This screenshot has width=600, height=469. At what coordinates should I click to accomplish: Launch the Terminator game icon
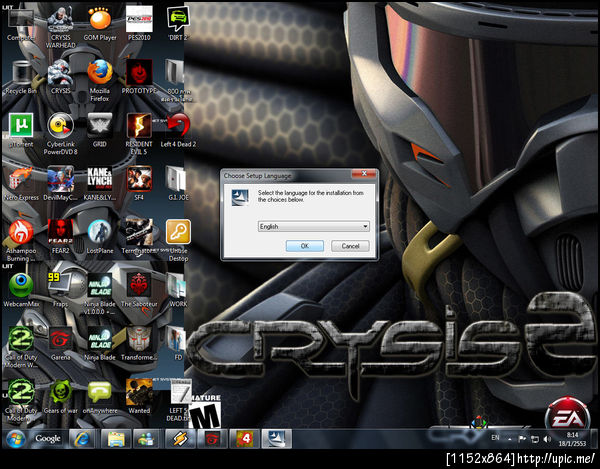139,237
